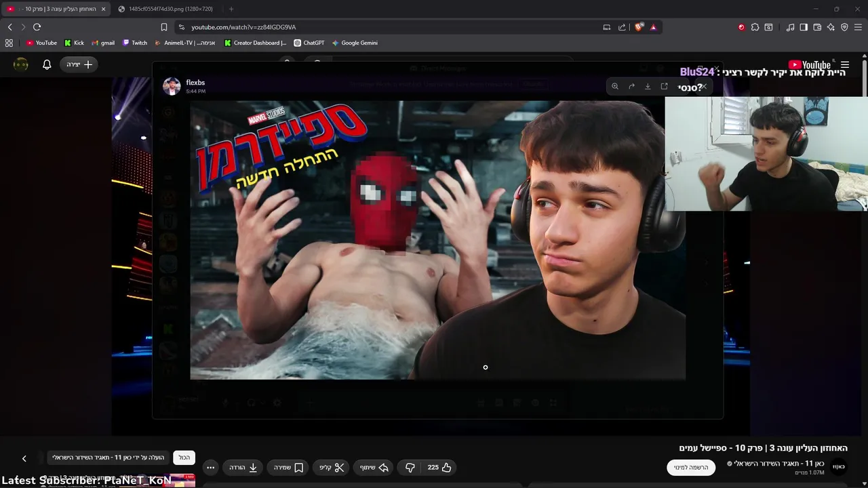Open the Brave Shields icon

pyautogui.click(x=639, y=27)
